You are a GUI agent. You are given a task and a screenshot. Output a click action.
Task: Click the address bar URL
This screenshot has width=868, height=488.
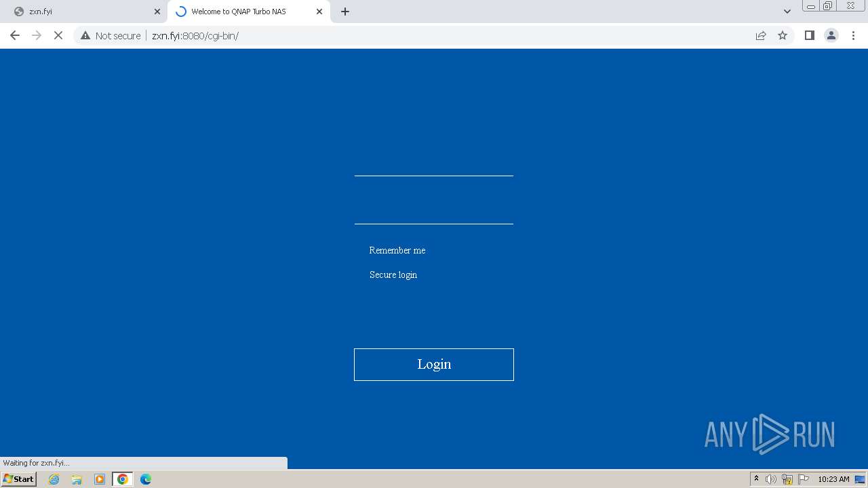pyautogui.click(x=195, y=36)
